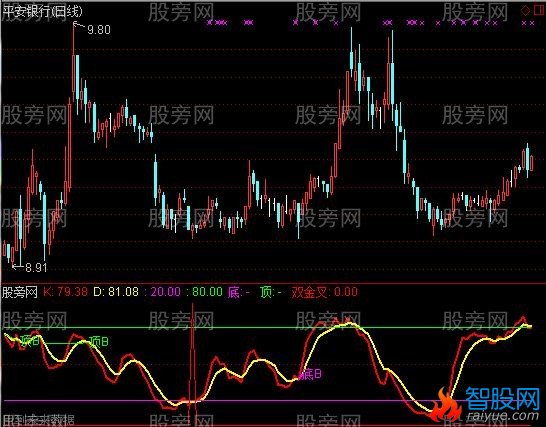Click the indicator name 股旁网 in the sub-chart header
Image resolution: width=546 pixels, height=427 pixels.
[20, 292]
